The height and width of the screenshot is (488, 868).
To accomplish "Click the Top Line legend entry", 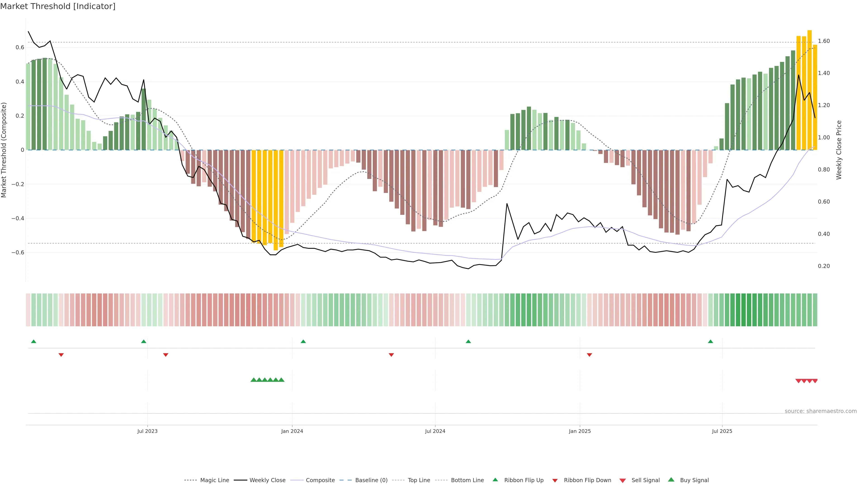I will (419, 480).
